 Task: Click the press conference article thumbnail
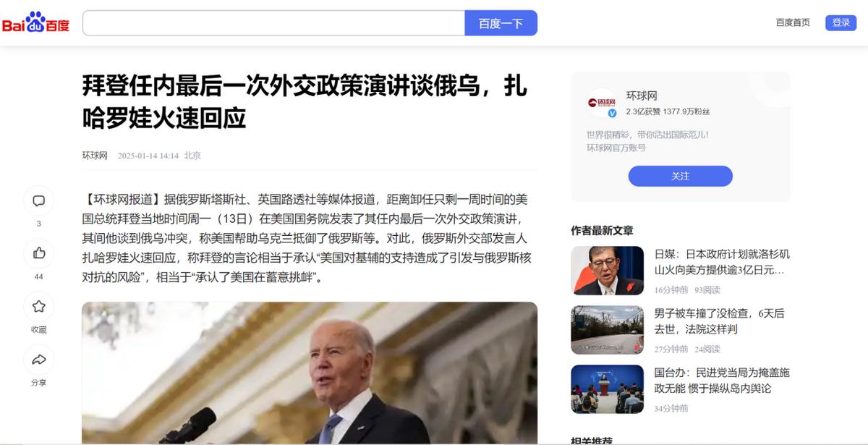click(607, 389)
